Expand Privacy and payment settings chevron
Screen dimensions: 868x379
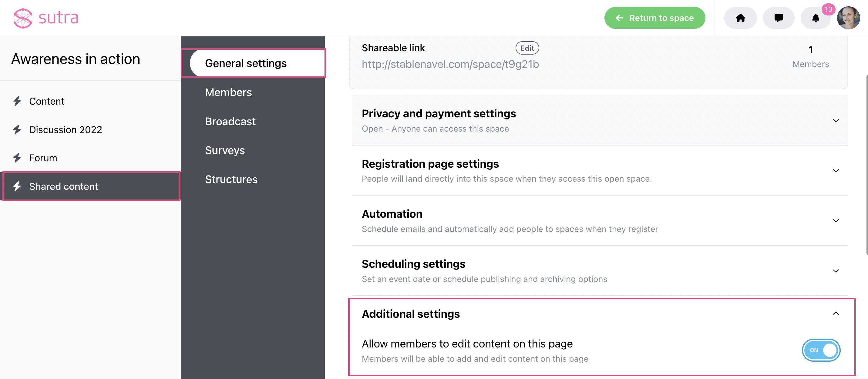point(836,121)
